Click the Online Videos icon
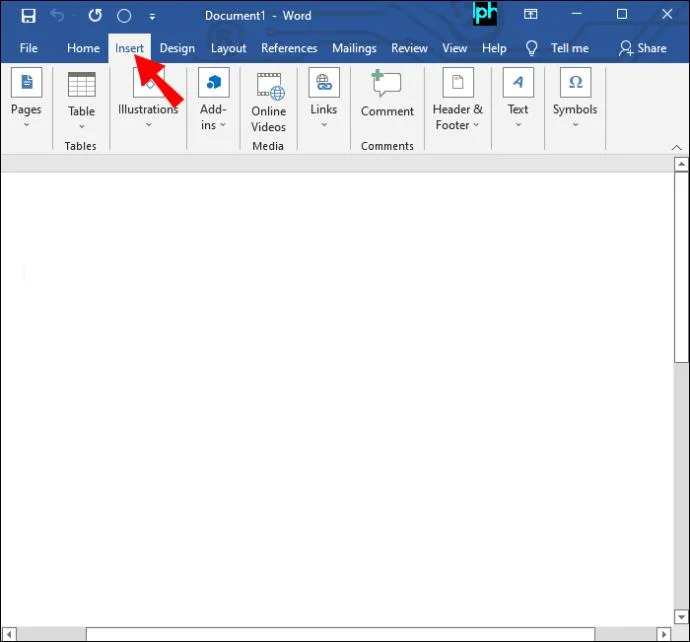 point(270,86)
